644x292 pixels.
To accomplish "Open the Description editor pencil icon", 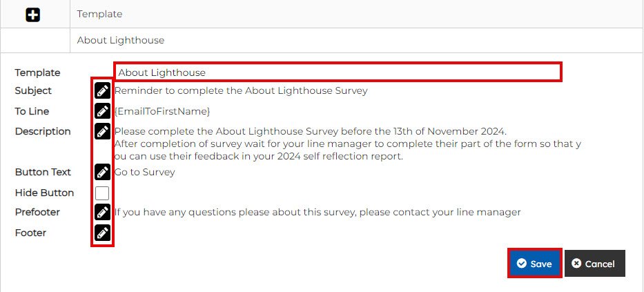I will (x=102, y=131).
